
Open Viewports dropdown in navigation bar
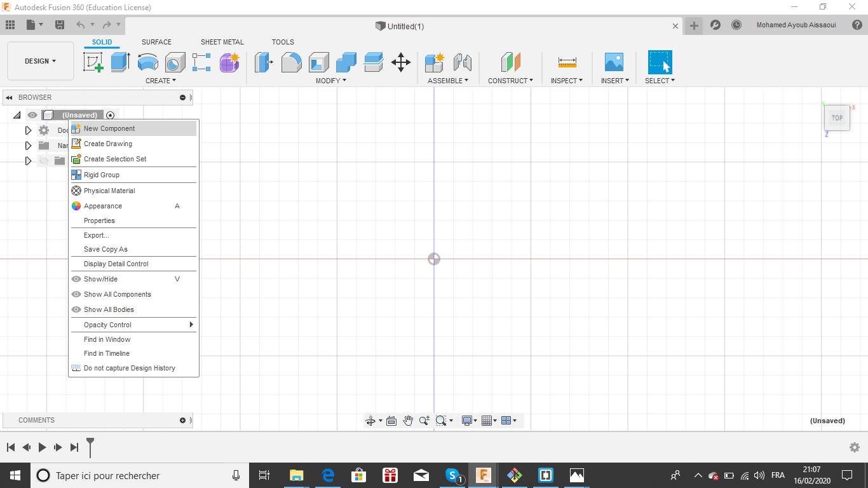click(x=509, y=421)
